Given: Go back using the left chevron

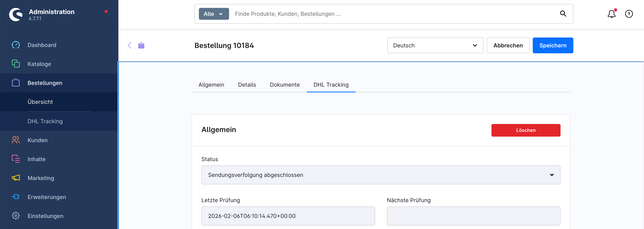Looking at the screenshot, I should point(129,45).
